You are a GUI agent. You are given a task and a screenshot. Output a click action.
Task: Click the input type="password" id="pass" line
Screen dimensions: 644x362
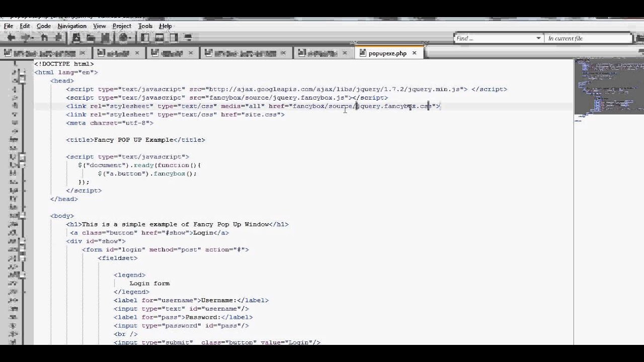(x=181, y=326)
